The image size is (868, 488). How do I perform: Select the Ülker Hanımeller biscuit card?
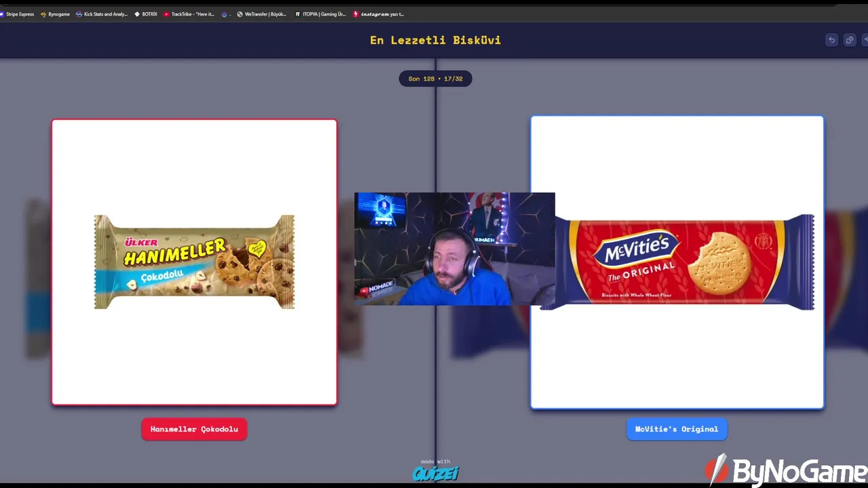point(194,262)
